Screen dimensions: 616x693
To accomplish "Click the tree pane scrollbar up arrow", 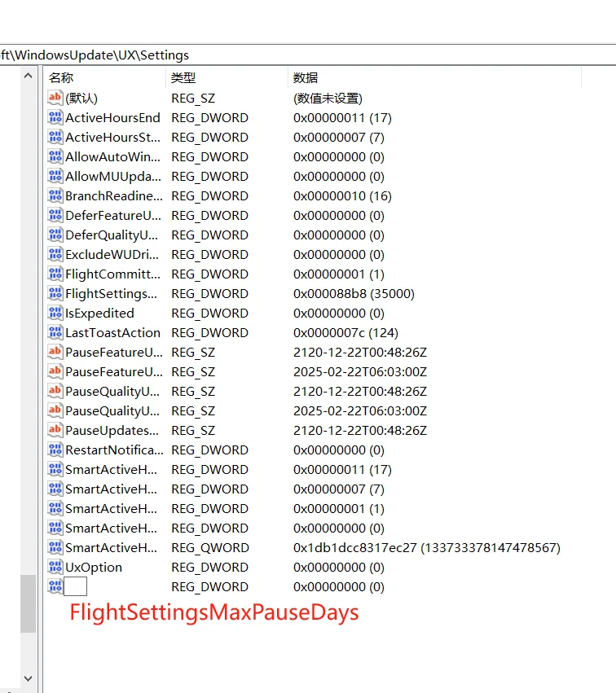I will point(28,76).
